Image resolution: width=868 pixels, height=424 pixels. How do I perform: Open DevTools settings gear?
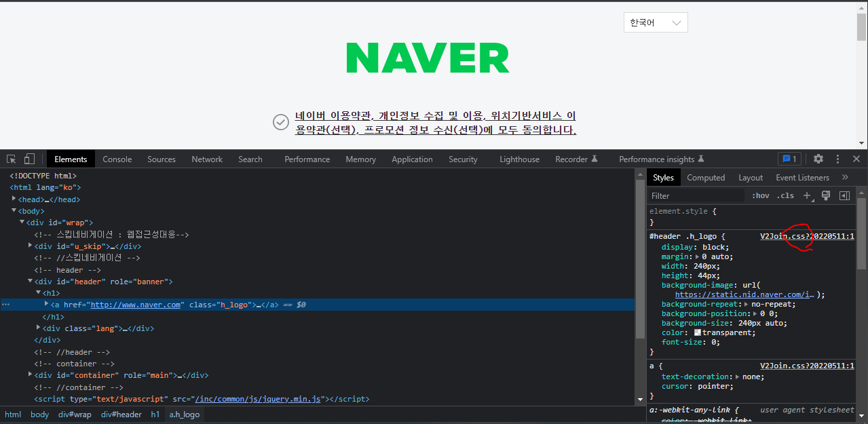pos(818,159)
